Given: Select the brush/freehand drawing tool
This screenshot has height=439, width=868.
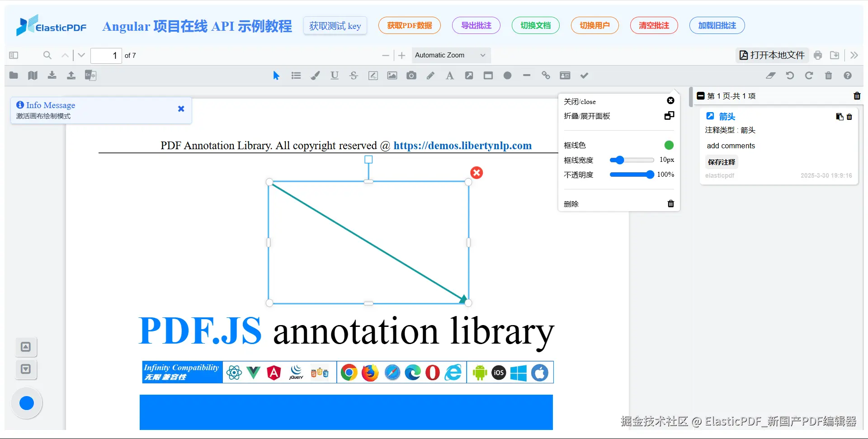Looking at the screenshot, I should coord(315,76).
